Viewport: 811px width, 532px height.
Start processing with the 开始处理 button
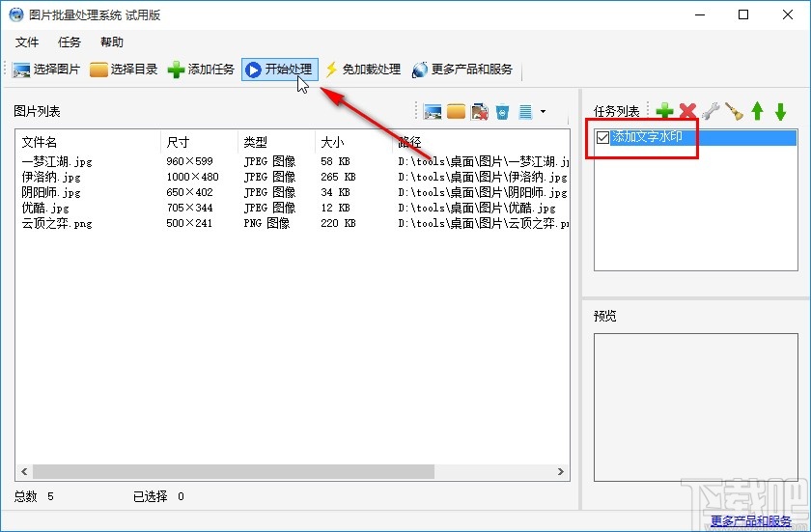click(279, 70)
